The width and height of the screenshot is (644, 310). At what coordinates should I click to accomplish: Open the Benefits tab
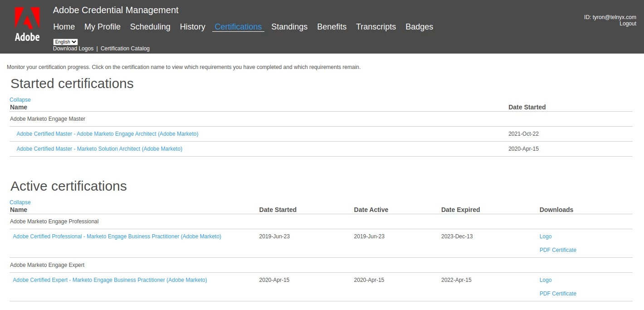[x=332, y=27]
